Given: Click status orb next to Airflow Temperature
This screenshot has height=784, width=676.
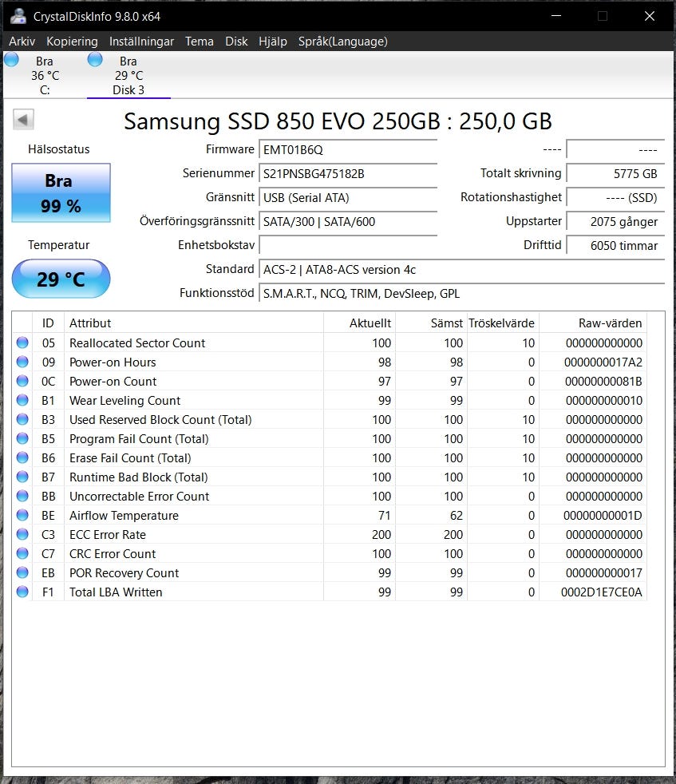Looking at the screenshot, I should pos(22,516).
